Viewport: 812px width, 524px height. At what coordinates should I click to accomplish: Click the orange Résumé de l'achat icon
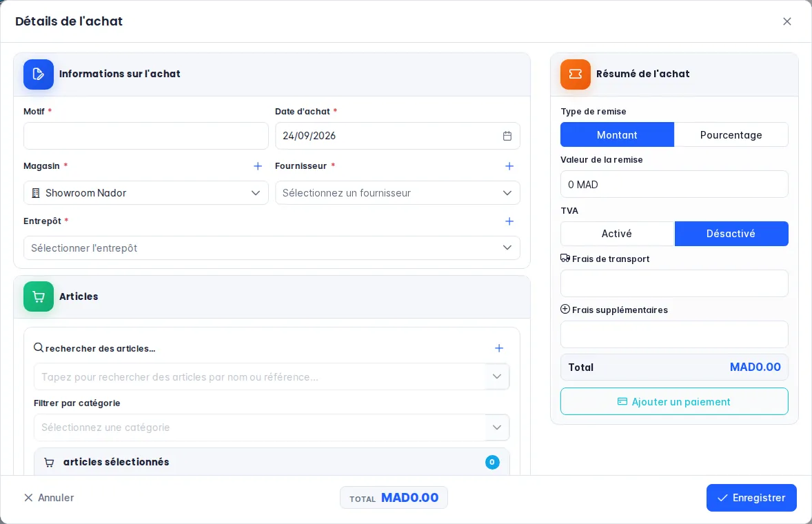coord(576,74)
